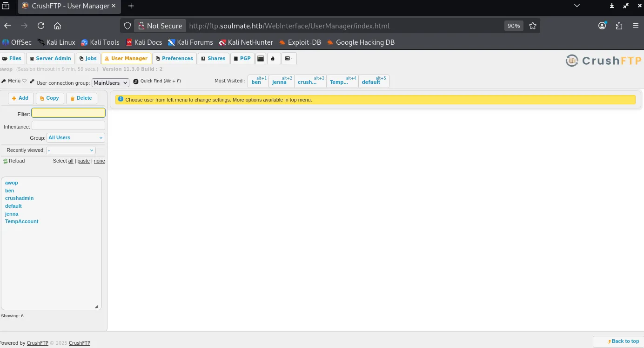Click the browser back arrow
Viewport: 644px width, 348px height.
[x=7, y=26]
